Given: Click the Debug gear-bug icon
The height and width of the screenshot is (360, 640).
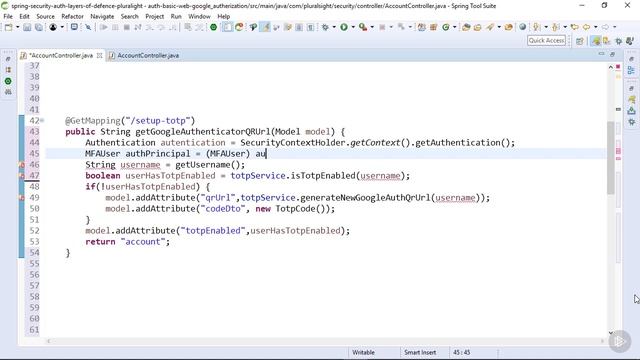Looking at the screenshot, I should [x=325, y=27].
